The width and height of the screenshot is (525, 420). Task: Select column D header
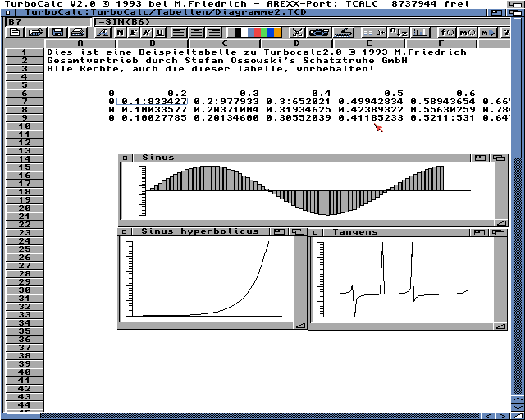297,43
